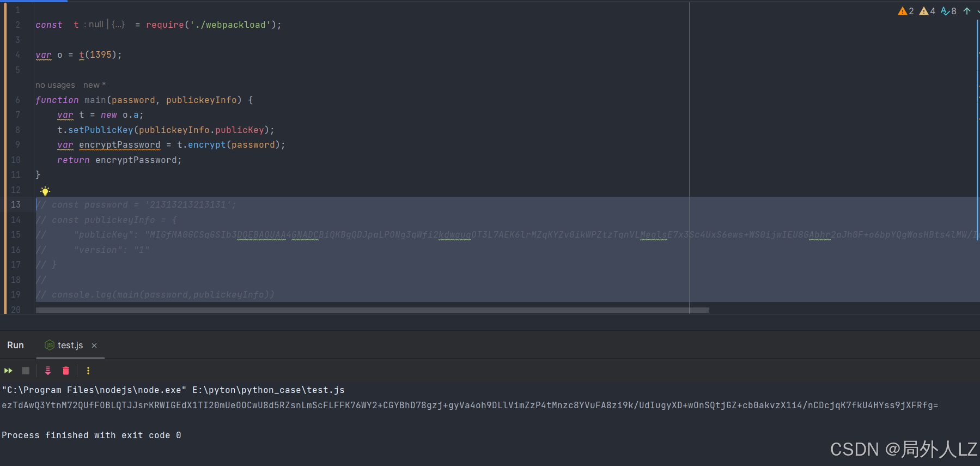Click the commented publicKey string line
The width and height of the screenshot is (980, 466).
tap(507, 234)
